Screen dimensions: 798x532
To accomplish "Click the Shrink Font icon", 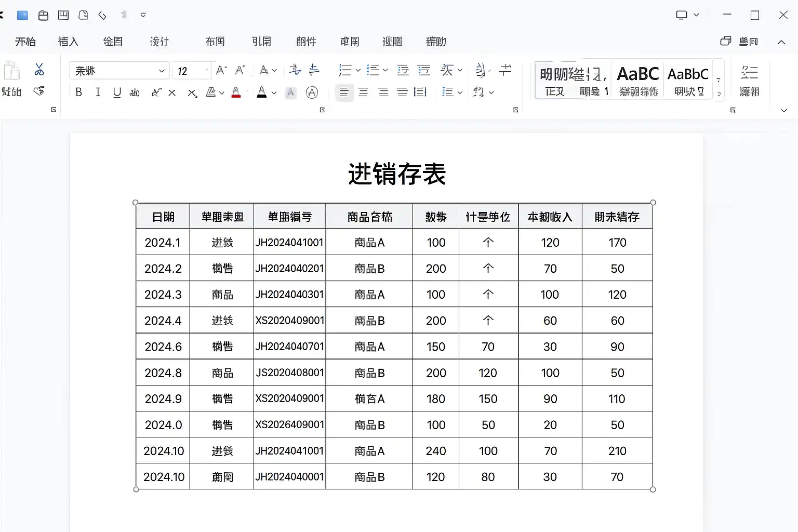I will pyautogui.click(x=240, y=70).
